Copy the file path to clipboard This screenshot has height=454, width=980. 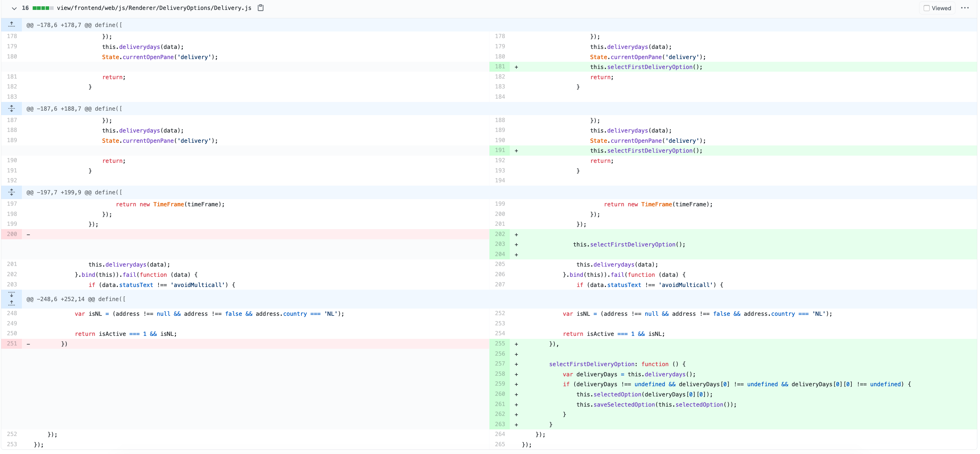(261, 7)
